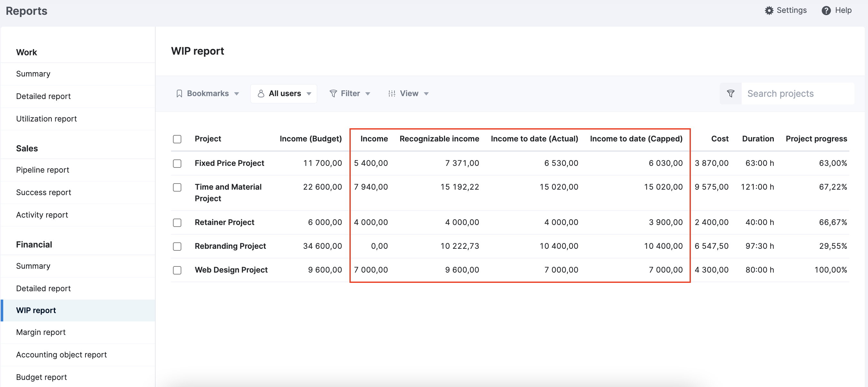Screen dimensions: 868x387
Task: Tick the select-all checkbox in the table header
Action: [177, 139]
